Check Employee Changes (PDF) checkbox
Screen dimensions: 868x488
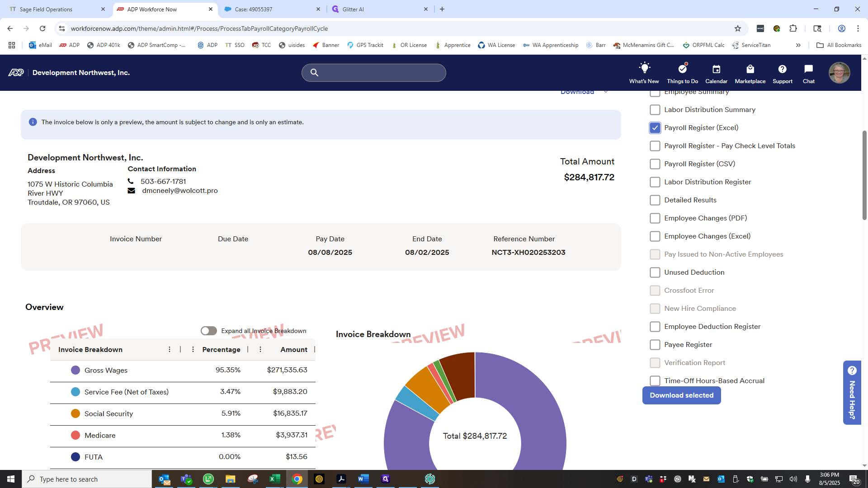pos(655,218)
